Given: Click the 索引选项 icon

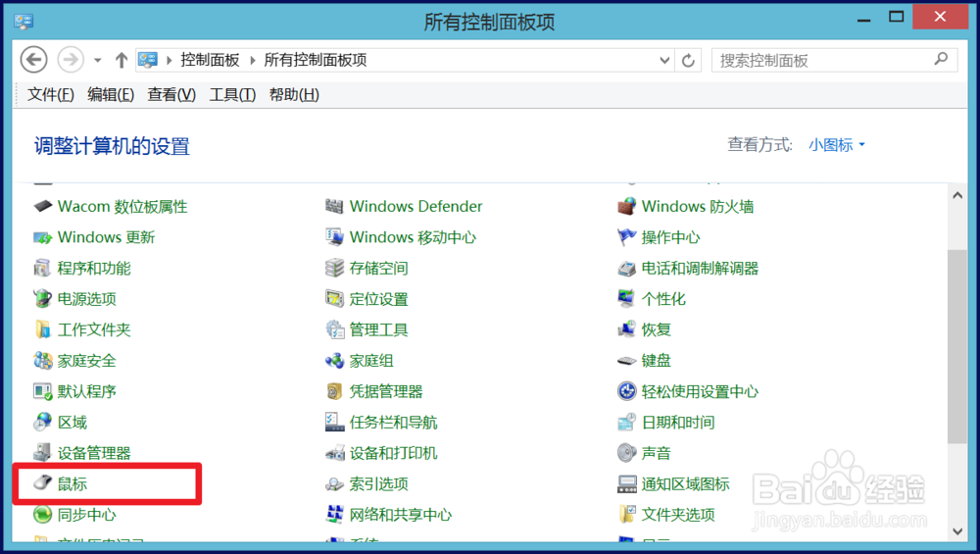Looking at the screenshot, I should click(x=334, y=484).
